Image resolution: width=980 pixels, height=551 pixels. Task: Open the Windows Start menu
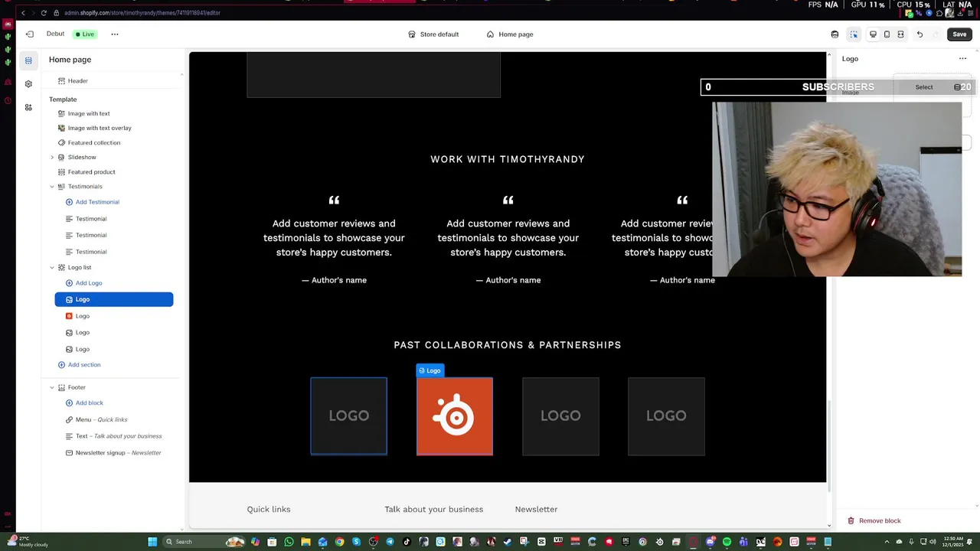tap(152, 542)
